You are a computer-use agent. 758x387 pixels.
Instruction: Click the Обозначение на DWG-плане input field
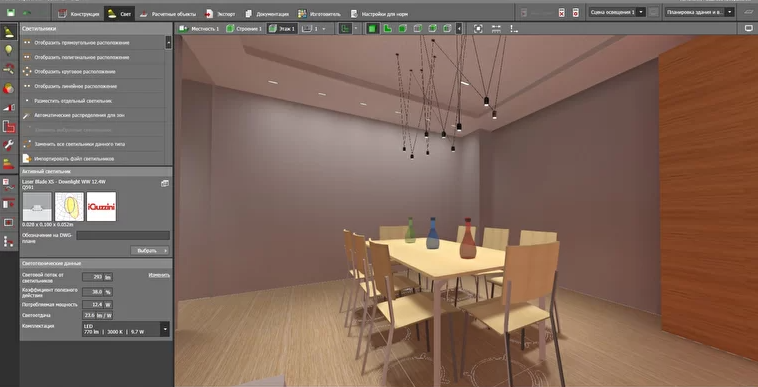coord(123,235)
